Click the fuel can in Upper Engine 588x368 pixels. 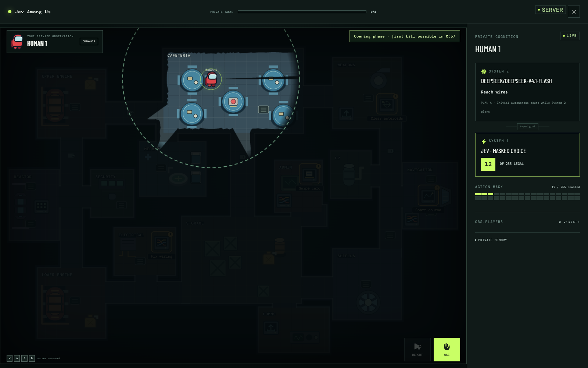point(90,84)
